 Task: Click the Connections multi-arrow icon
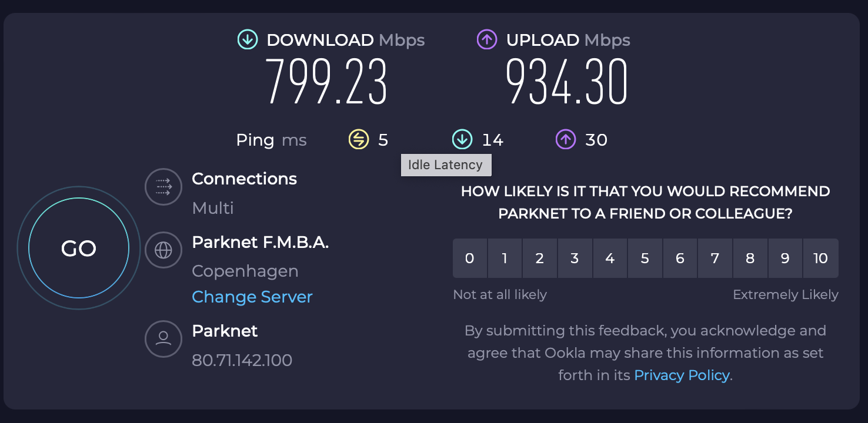163,187
